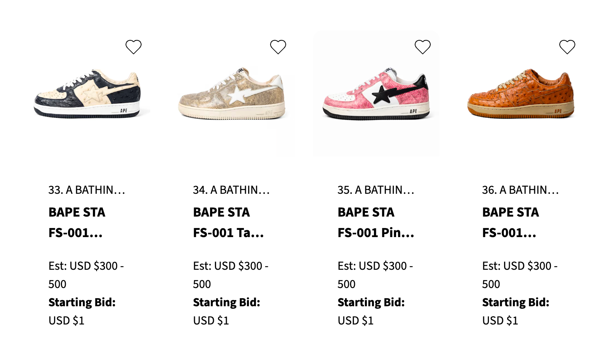
Task: Open the 'BAPE STA FS-001 Pin…' title
Action: click(x=376, y=222)
